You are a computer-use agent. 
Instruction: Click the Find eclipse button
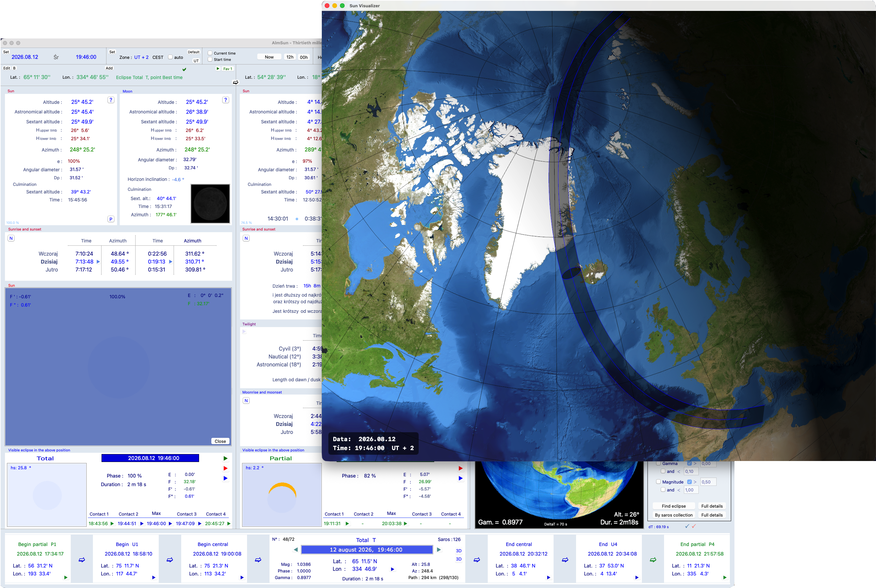[x=674, y=506]
